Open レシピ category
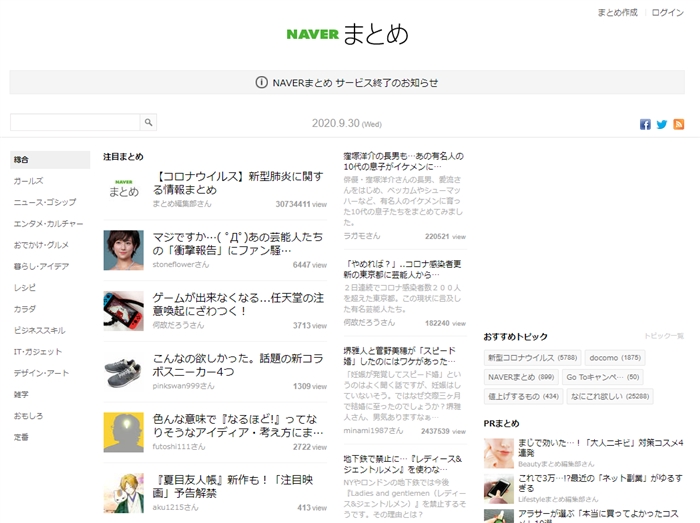700x523 pixels. [25, 288]
